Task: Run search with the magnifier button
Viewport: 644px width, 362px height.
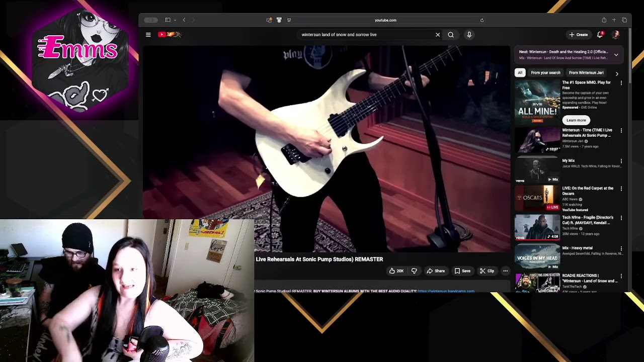Action: point(451,35)
